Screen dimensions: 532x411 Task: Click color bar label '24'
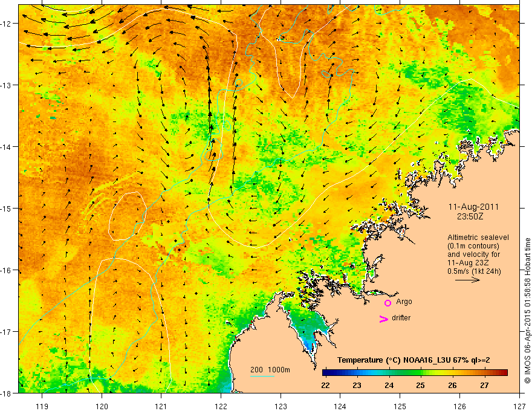click(x=389, y=385)
